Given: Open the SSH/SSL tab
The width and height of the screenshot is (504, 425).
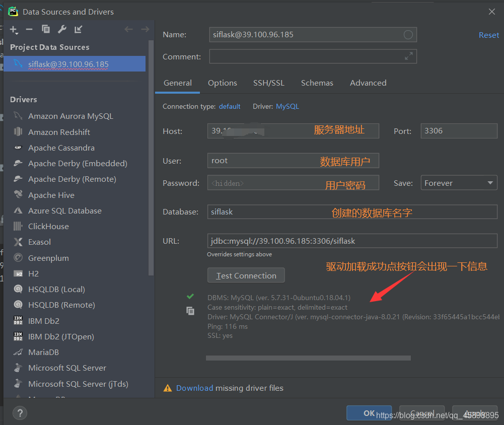Looking at the screenshot, I should (x=269, y=83).
